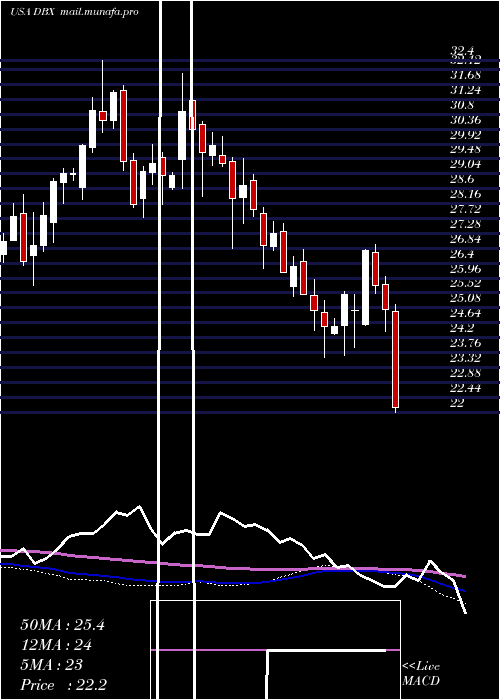This screenshot has height=700, width=500.
Task: Click the 22.44 price axis label
Action: pos(465,388)
